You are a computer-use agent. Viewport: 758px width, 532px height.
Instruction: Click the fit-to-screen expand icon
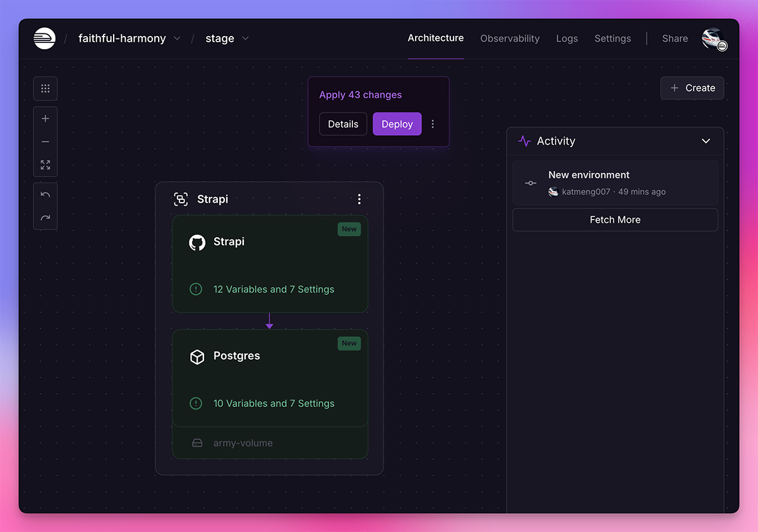coord(45,165)
